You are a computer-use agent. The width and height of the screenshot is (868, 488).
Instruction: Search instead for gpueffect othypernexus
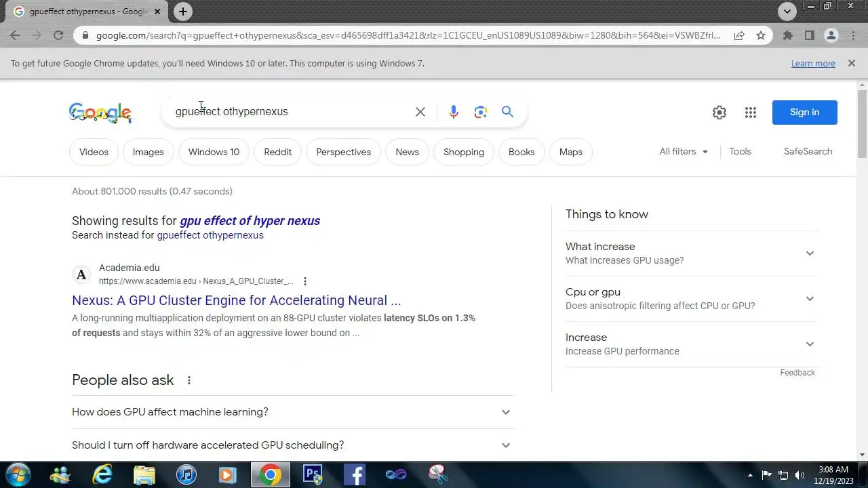pos(210,236)
